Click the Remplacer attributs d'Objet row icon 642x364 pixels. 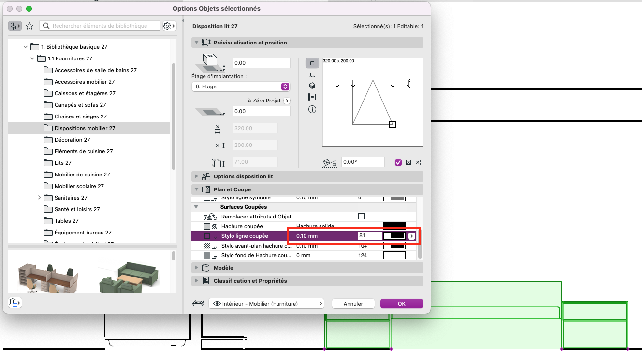point(210,217)
